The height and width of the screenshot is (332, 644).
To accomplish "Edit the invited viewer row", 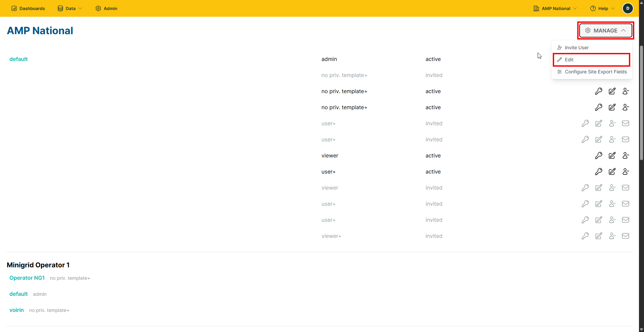I will point(599,188).
